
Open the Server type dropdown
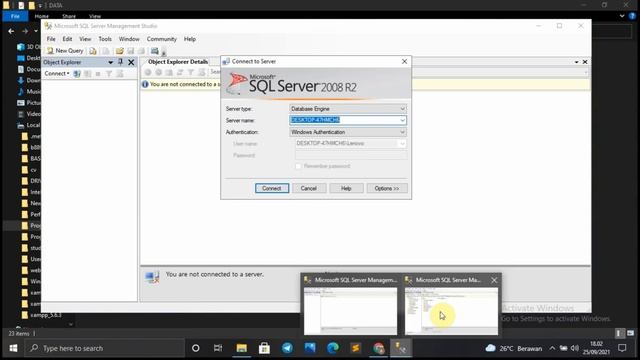[348, 109]
